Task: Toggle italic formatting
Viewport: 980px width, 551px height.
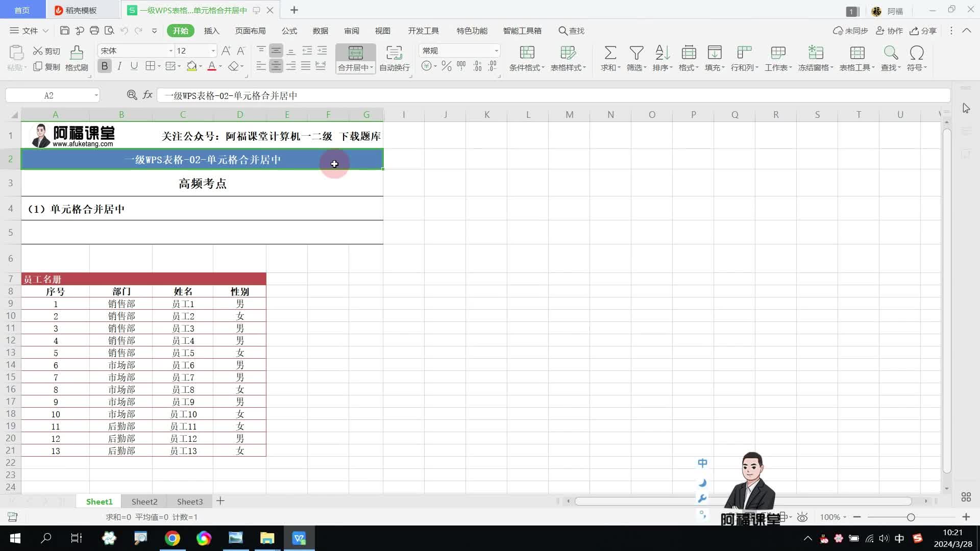Action: [119, 66]
